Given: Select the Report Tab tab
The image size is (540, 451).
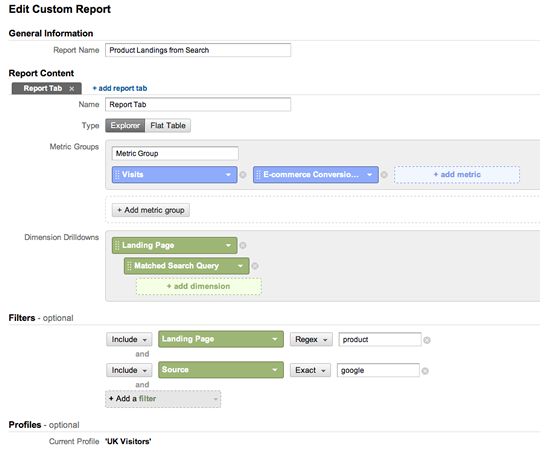Looking at the screenshot, I should 43,88.
